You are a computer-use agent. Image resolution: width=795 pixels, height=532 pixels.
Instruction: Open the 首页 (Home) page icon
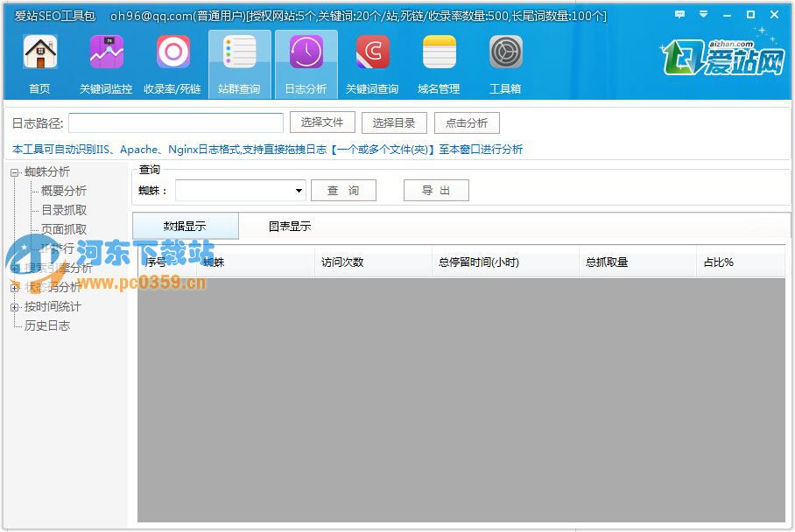coord(39,63)
